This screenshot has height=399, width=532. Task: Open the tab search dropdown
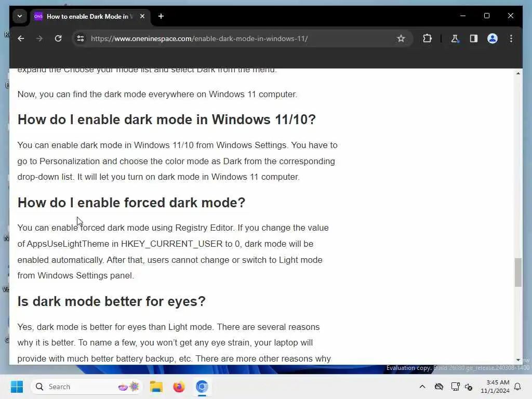(x=20, y=16)
